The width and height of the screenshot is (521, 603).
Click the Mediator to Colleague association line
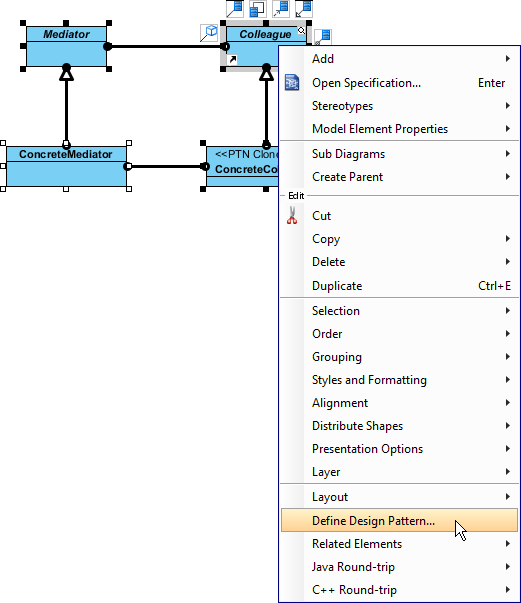(x=166, y=47)
